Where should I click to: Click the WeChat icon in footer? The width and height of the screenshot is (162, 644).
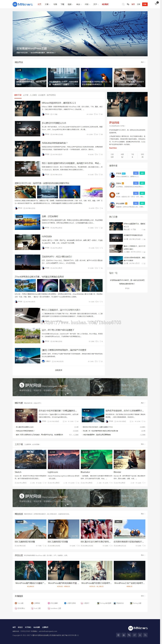[129, 635]
